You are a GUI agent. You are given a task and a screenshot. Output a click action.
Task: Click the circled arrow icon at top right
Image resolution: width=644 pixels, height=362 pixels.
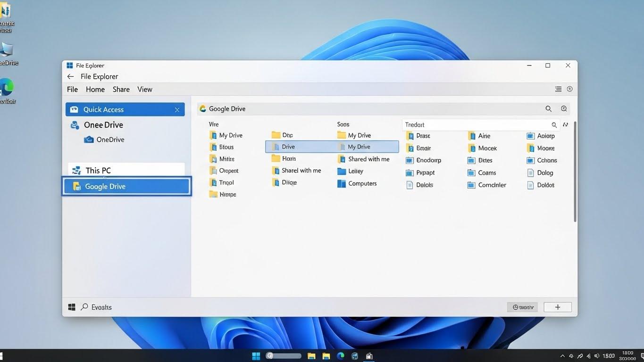(x=569, y=89)
